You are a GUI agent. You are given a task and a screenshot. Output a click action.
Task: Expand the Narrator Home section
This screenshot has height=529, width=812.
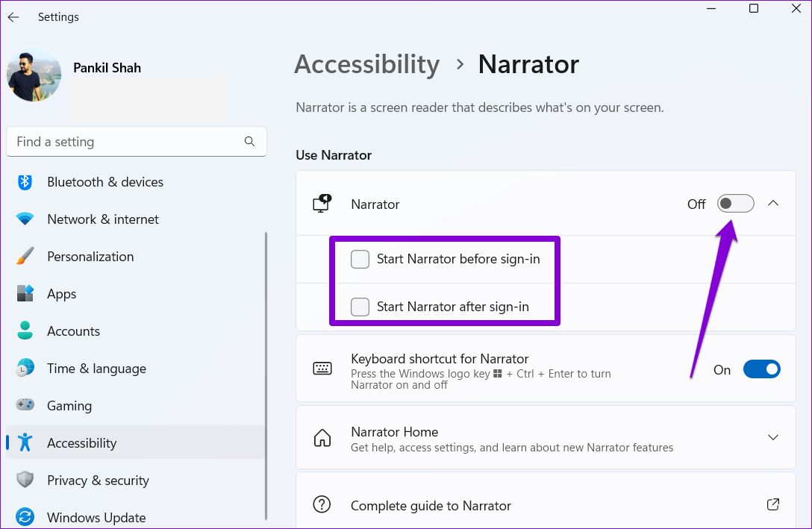click(773, 437)
